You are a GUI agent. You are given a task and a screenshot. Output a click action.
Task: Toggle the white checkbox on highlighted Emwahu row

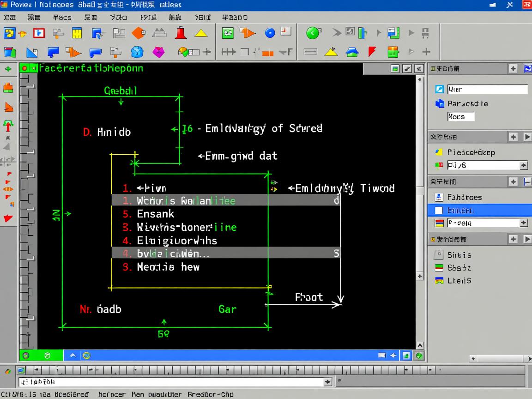click(x=439, y=211)
